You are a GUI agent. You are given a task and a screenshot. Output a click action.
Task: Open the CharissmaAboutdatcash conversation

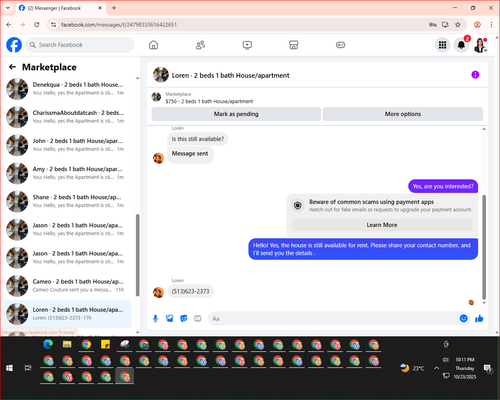click(68, 117)
